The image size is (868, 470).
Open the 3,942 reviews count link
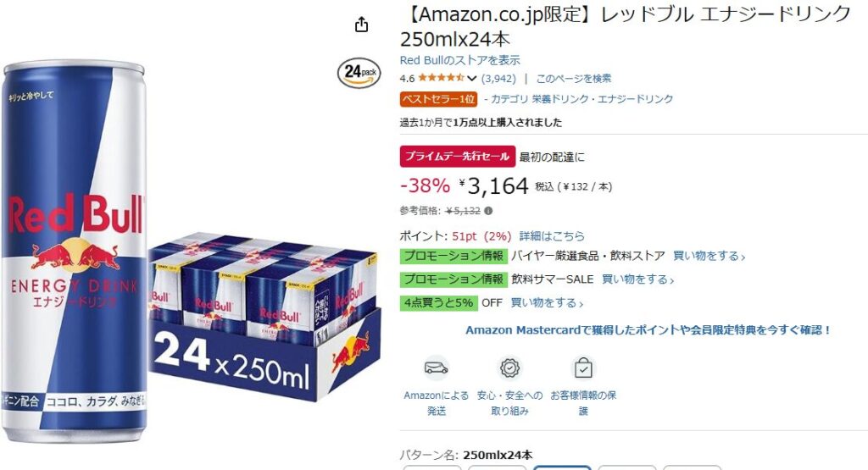click(x=498, y=79)
